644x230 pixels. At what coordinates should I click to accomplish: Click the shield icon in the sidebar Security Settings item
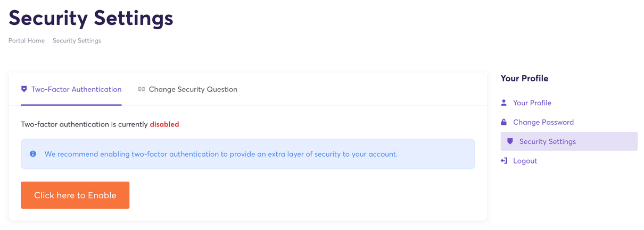tap(510, 141)
